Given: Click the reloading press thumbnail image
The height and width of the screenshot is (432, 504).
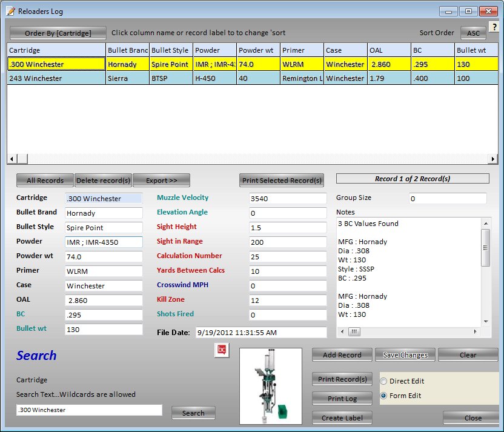Looking at the screenshot, I should pyautogui.click(x=270, y=386).
